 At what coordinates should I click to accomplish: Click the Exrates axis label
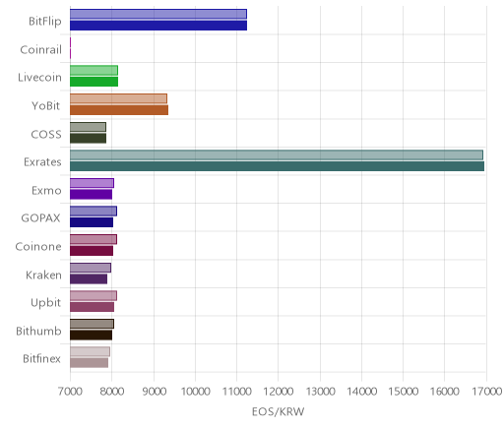(x=42, y=162)
